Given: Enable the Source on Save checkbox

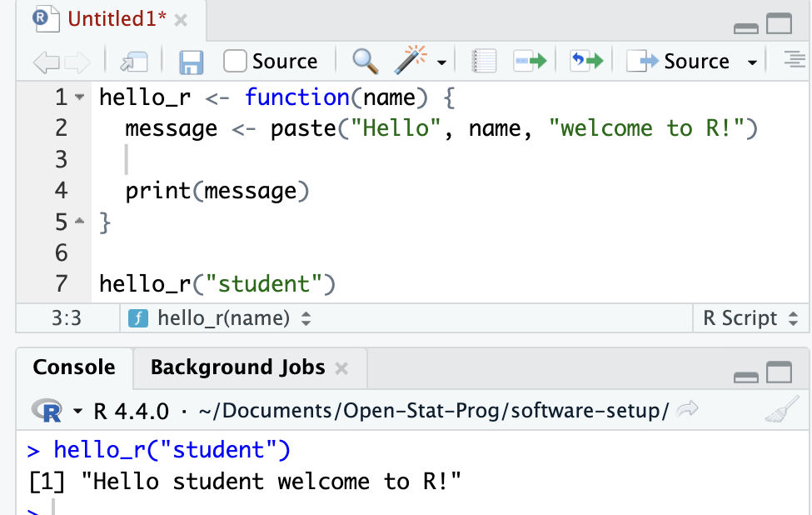Looking at the screenshot, I should point(236,62).
